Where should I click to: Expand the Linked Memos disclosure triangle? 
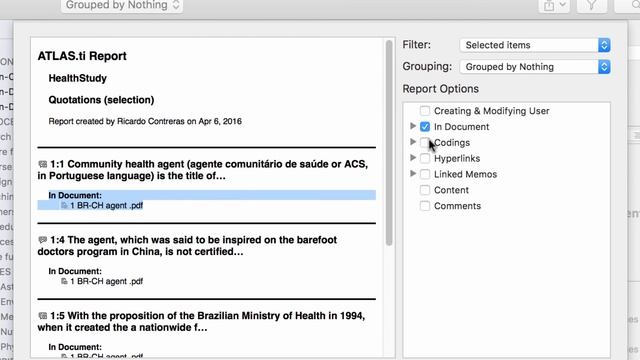coord(413,173)
